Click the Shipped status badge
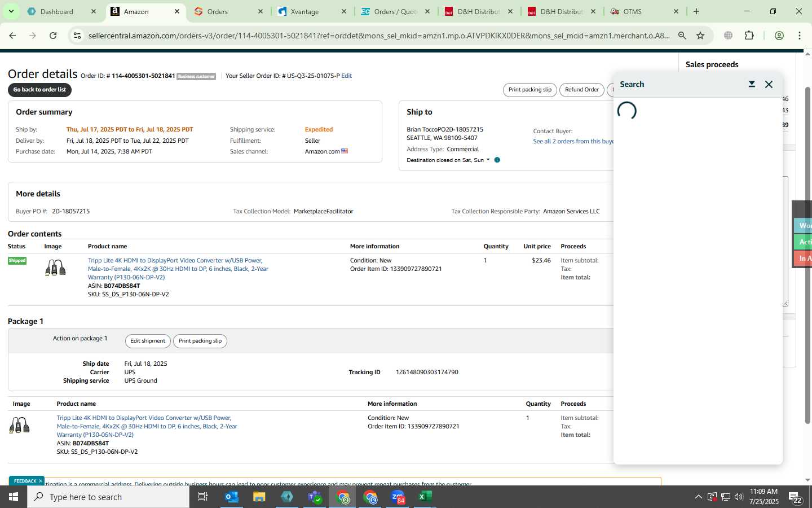The width and height of the screenshot is (812, 508). [17, 261]
